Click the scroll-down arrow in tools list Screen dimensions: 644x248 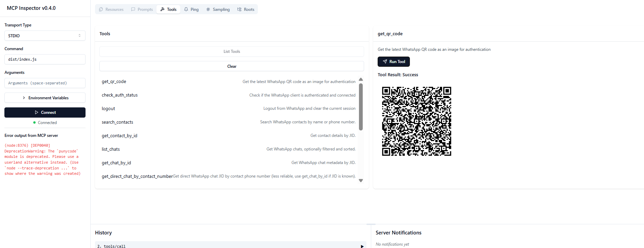click(x=361, y=181)
